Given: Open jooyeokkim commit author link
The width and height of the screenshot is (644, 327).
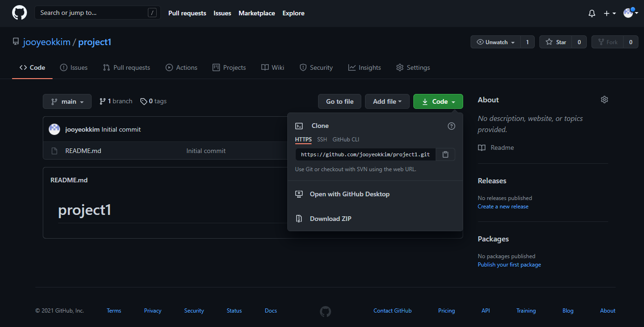Looking at the screenshot, I should [x=82, y=129].
